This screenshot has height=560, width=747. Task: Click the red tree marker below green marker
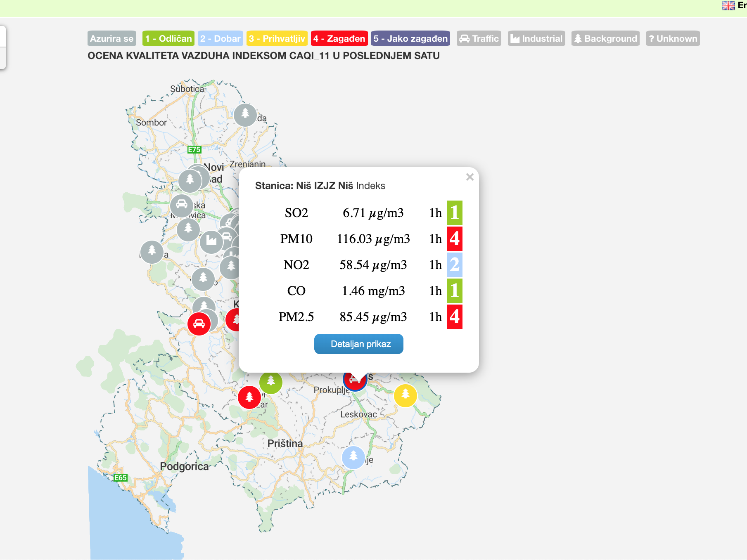249,397
